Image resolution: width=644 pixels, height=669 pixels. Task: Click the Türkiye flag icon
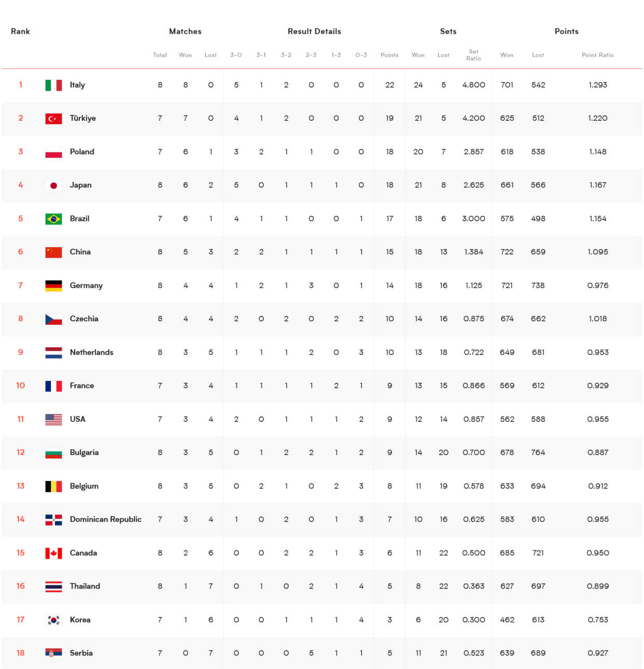click(53, 119)
